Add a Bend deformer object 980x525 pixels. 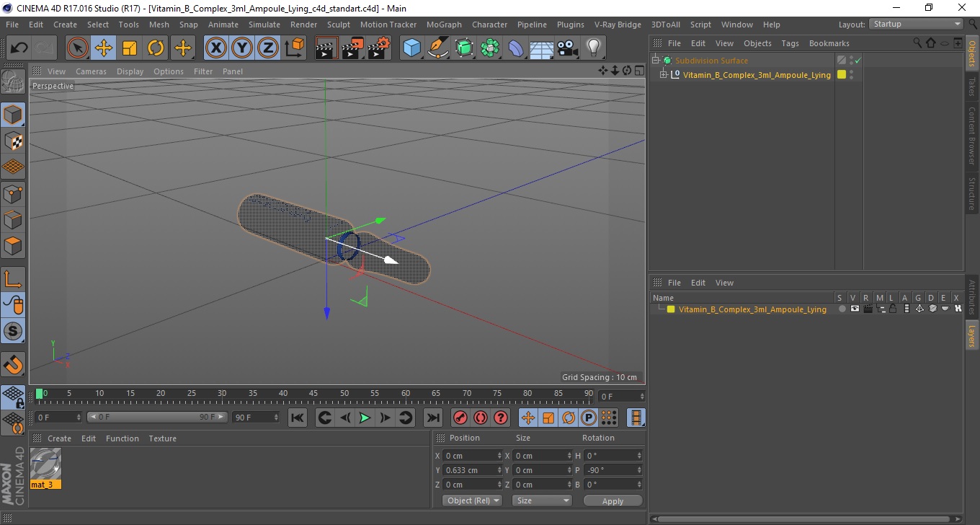[x=517, y=48]
